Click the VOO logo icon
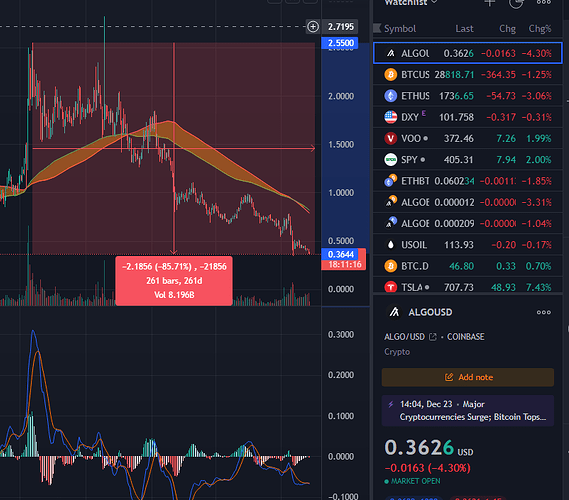 [x=390, y=138]
